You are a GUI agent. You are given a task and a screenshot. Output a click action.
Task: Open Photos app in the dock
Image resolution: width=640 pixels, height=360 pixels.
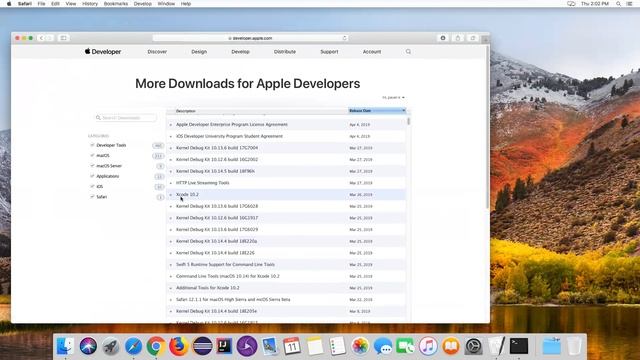click(360, 346)
